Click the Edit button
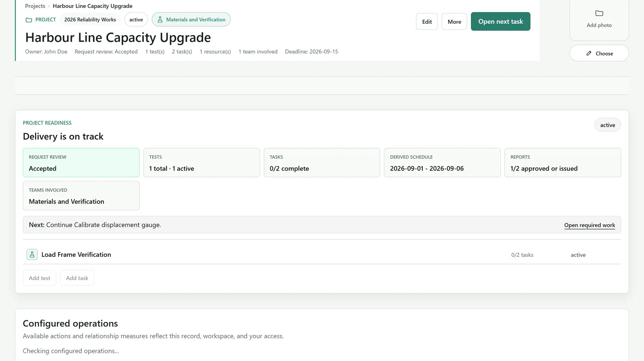This screenshot has width=644, height=361. (x=427, y=22)
